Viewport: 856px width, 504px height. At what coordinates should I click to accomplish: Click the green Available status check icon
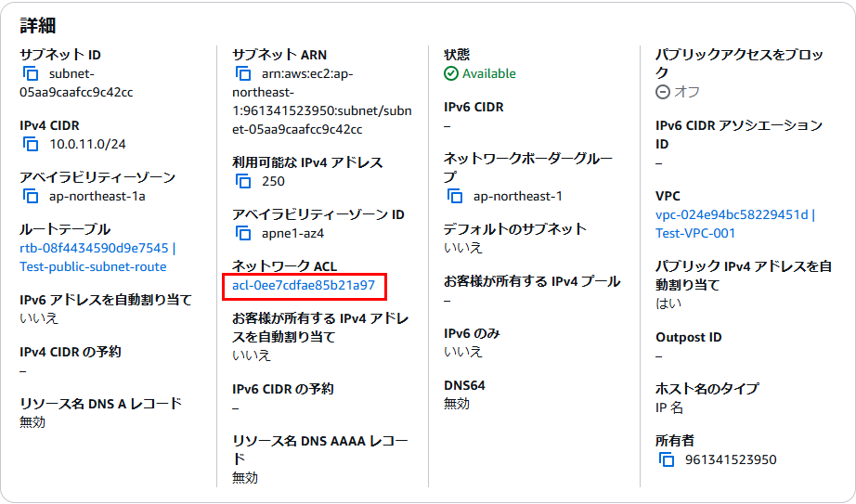(451, 73)
